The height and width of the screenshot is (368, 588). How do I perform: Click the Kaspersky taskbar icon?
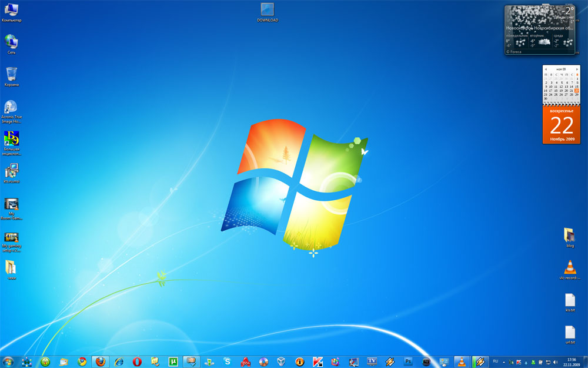[317, 362]
